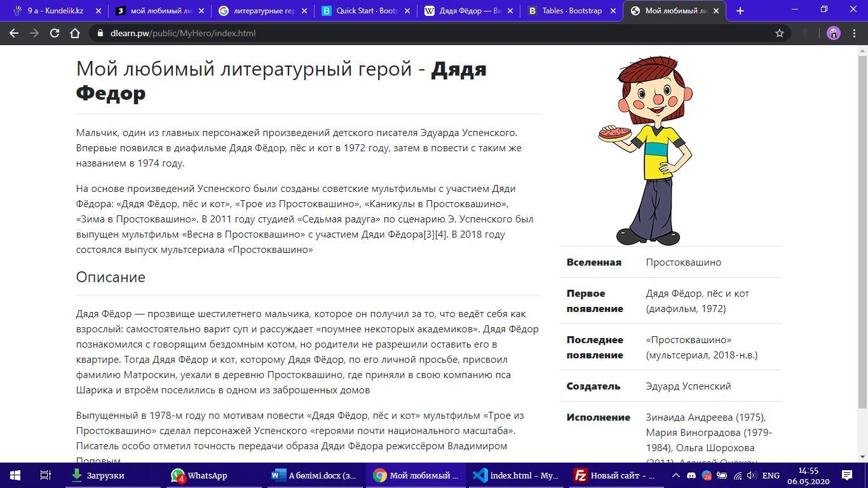Open the Загрузки taskbar item
Screen dimensions: 868x488
pos(112,475)
